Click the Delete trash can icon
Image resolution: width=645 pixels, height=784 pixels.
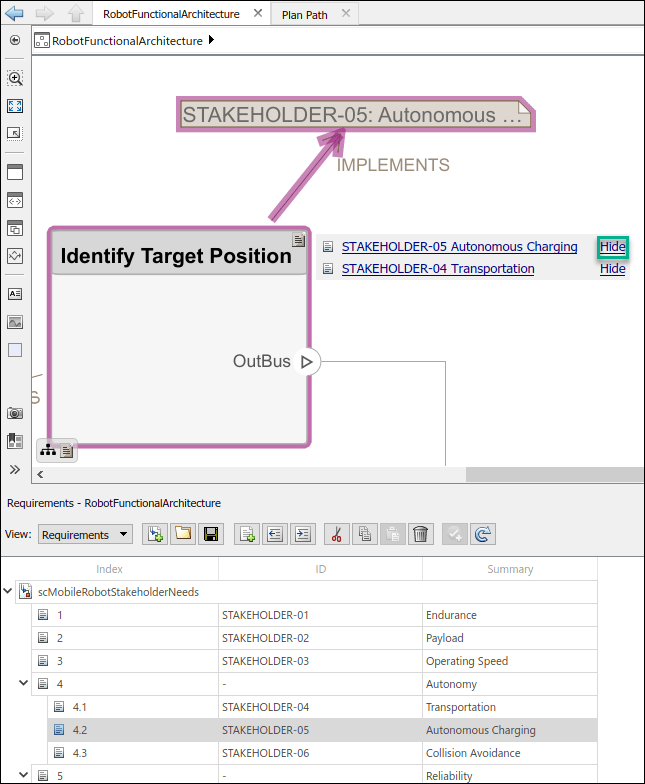421,534
